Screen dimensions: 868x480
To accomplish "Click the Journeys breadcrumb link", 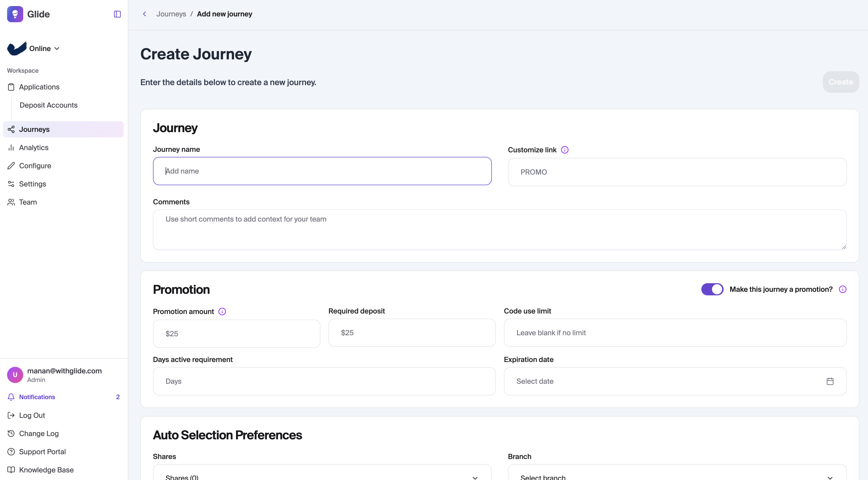I will pyautogui.click(x=171, y=14).
